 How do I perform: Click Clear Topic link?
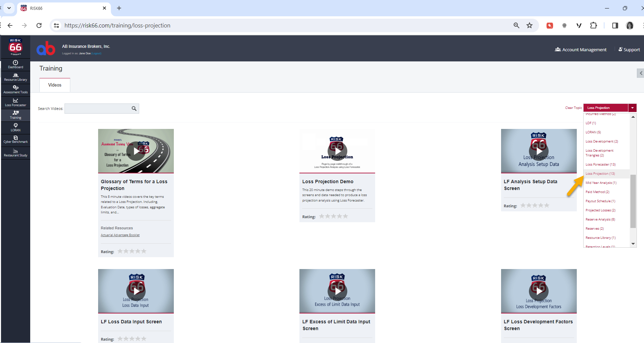573,108
